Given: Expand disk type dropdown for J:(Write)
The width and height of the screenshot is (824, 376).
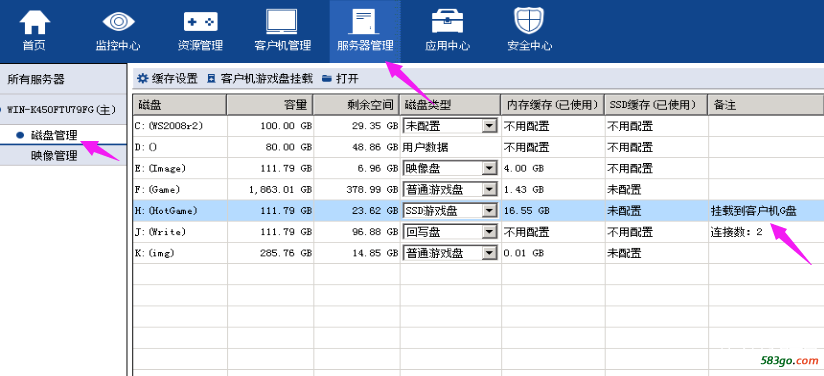Looking at the screenshot, I should [490, 232].
